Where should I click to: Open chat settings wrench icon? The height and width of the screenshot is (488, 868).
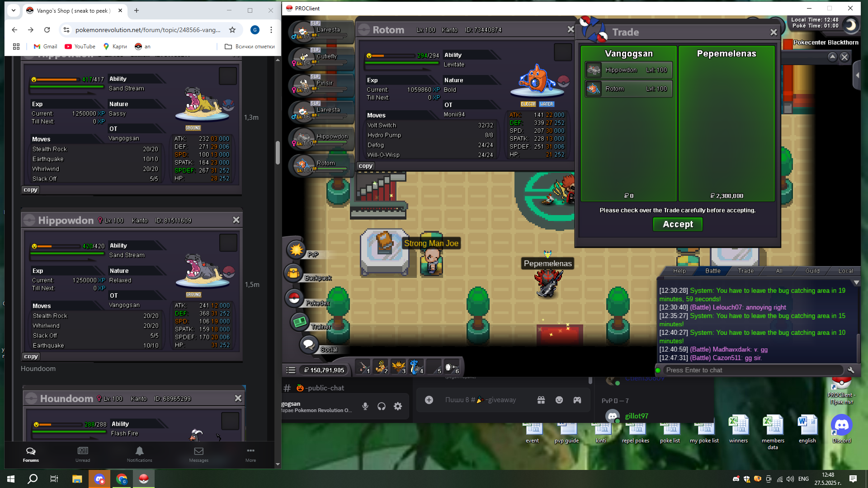coord(851,370)
